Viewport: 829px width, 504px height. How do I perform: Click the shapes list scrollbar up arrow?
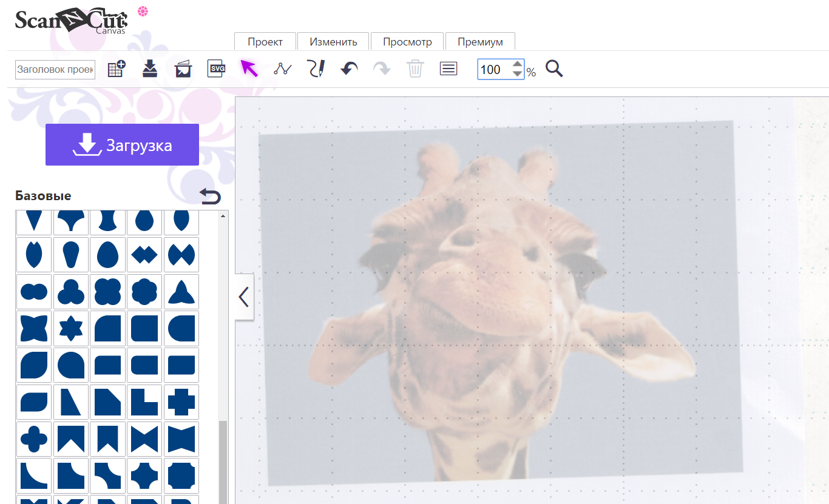tap(223, 215)
